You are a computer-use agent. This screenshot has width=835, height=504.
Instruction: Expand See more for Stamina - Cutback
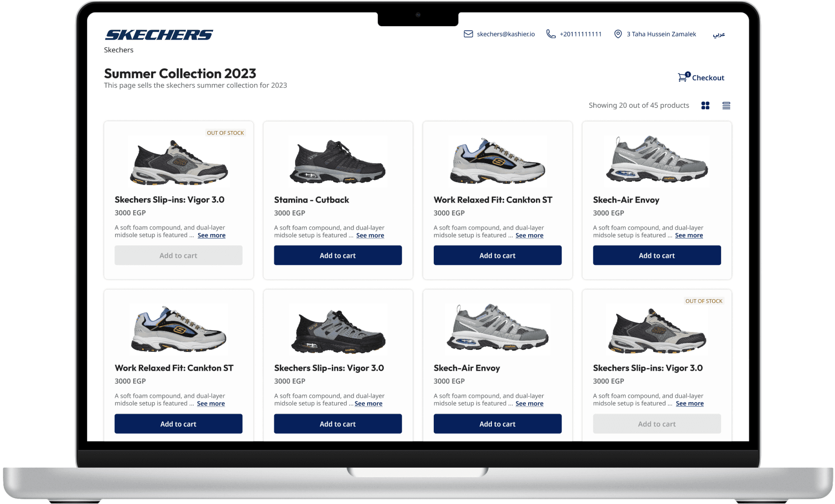370,235
